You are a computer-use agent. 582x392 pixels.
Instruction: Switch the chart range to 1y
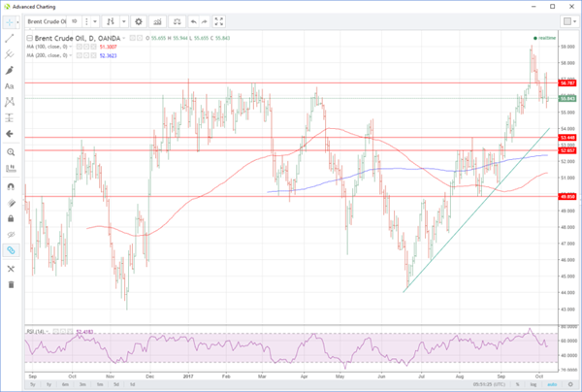[48, 383]
